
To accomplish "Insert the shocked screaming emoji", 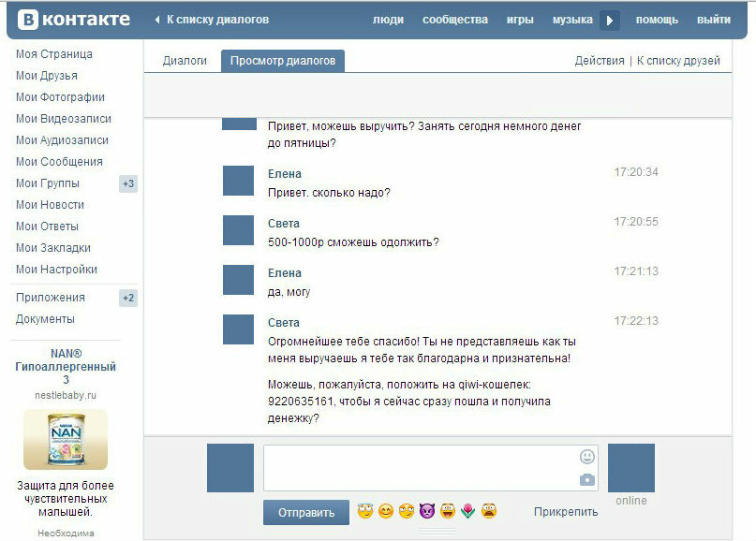I will (x=489, y=511).
